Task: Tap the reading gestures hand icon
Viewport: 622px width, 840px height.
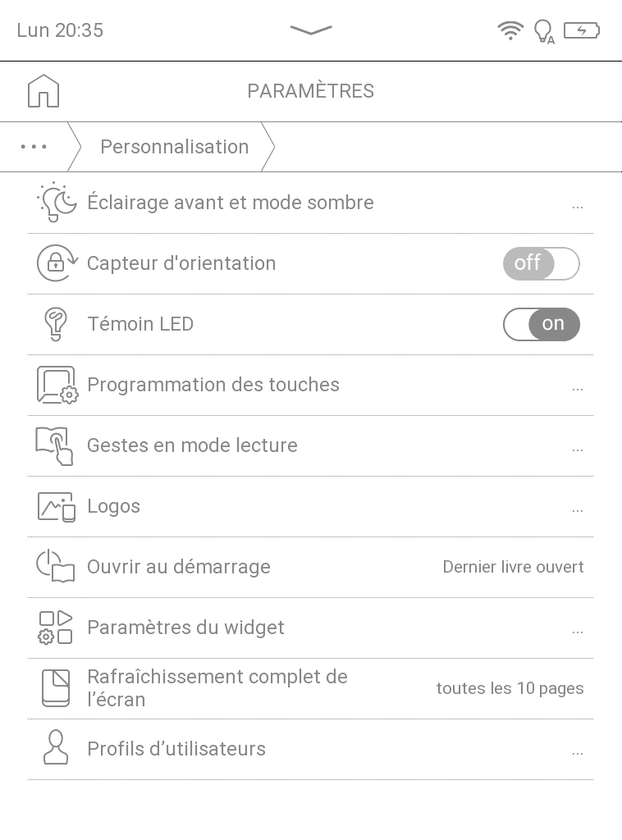Action: pos(55,445)
